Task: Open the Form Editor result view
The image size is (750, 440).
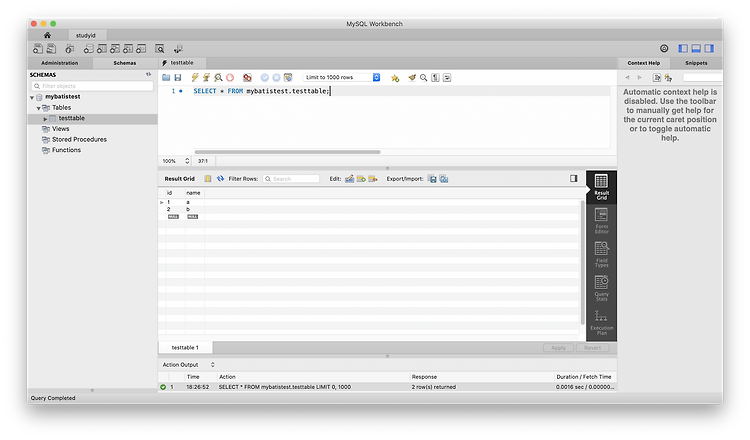Action: coord(601,220)
